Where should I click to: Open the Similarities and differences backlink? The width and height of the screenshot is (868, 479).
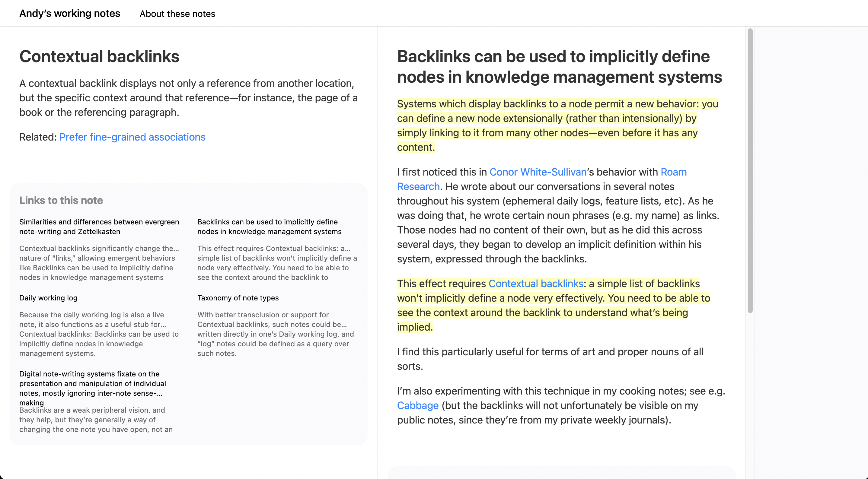coord(99,227)
